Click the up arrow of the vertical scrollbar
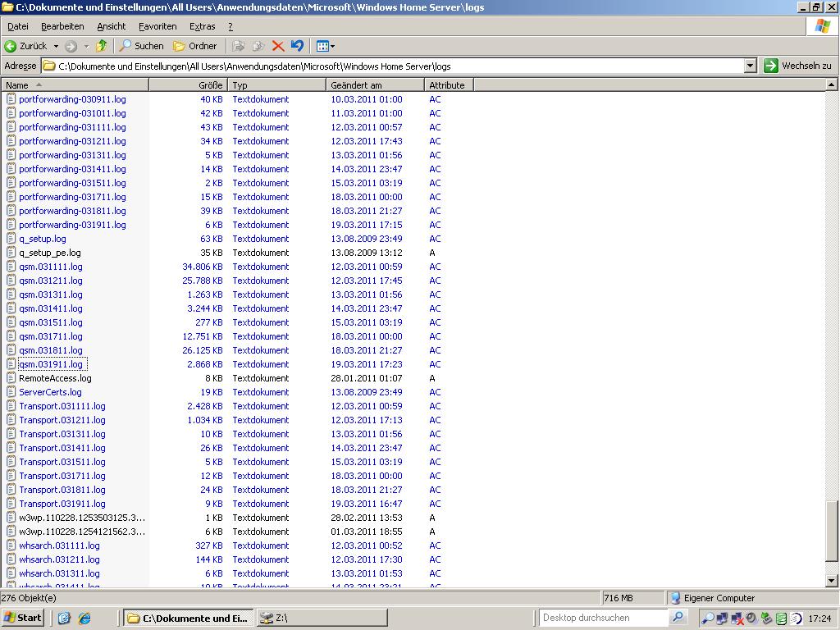Viewport: 840px width, 630px height. 831,84
